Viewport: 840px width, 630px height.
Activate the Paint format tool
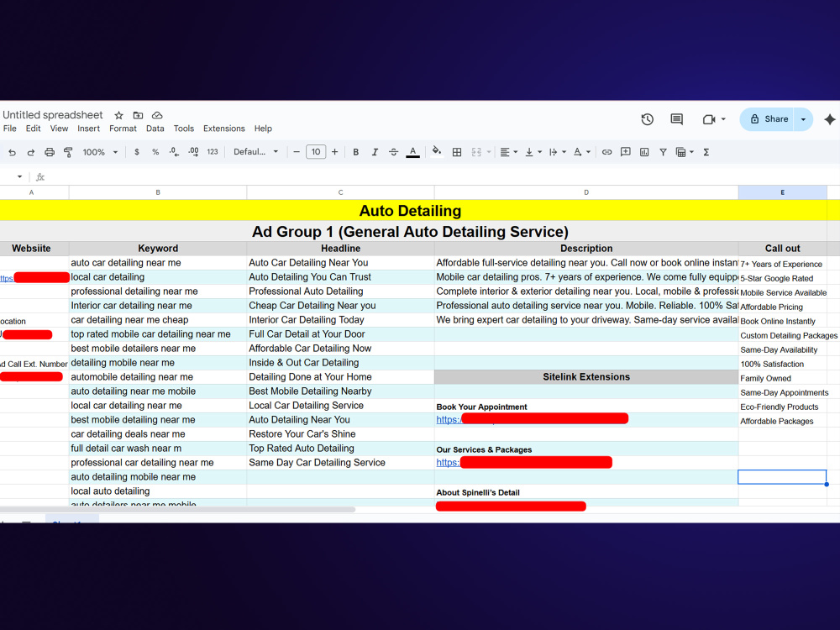68,152
